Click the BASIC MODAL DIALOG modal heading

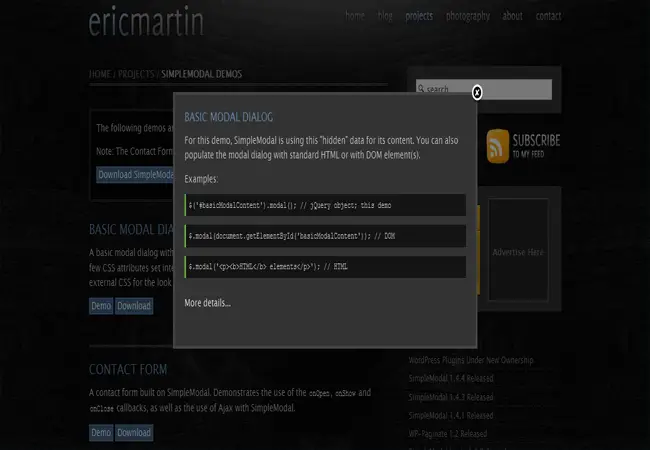pyautogui.click(x=228, y=117)
